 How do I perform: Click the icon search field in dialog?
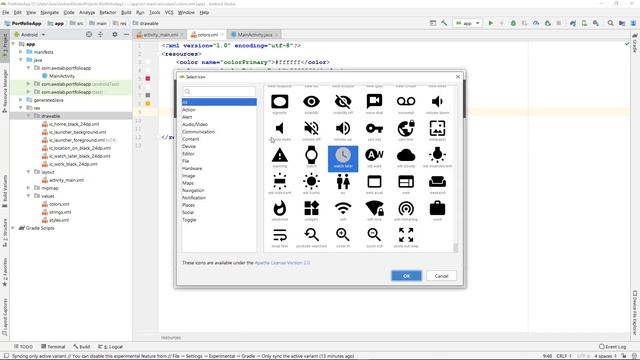coord(219,91)
